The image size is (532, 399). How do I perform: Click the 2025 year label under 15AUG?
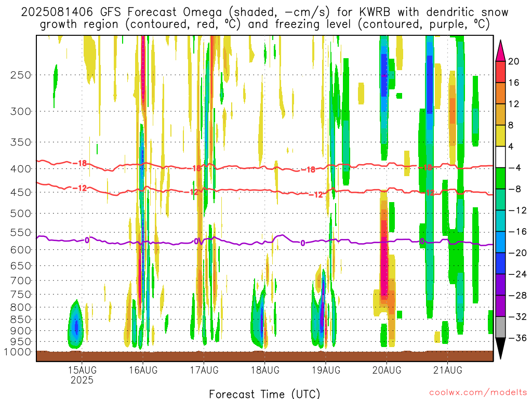coord(82,380)
